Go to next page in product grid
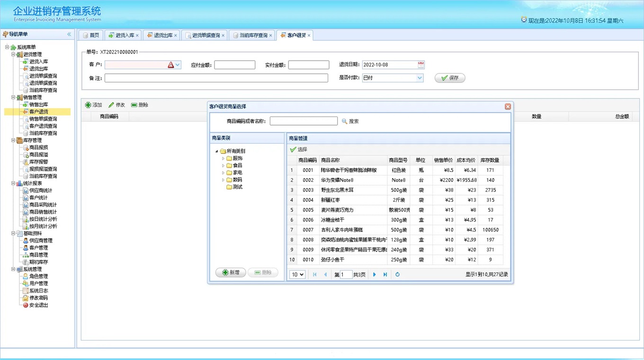This screenshot has height=360, width=644. (x=375, y=274)
